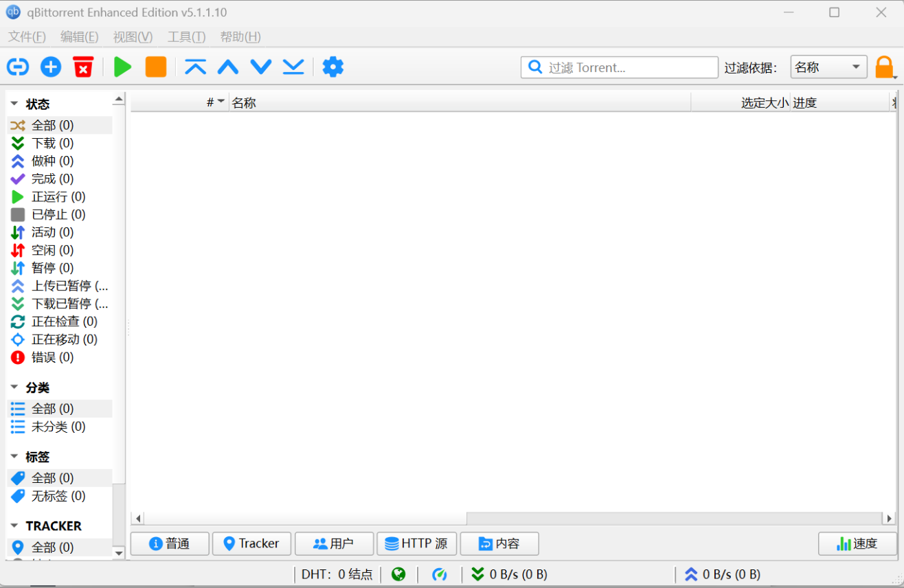Click the 过滤 Torrent search field
The image size is (904, 588).
620,67
